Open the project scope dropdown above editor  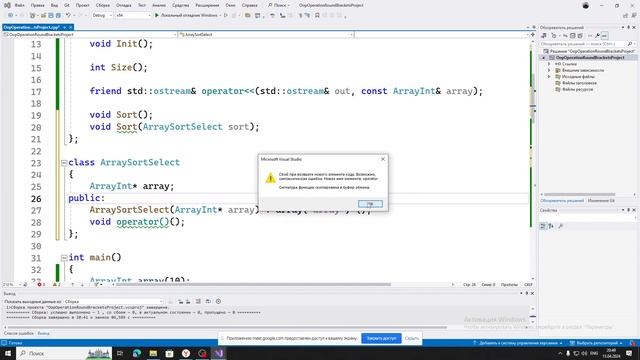(90, 35)
